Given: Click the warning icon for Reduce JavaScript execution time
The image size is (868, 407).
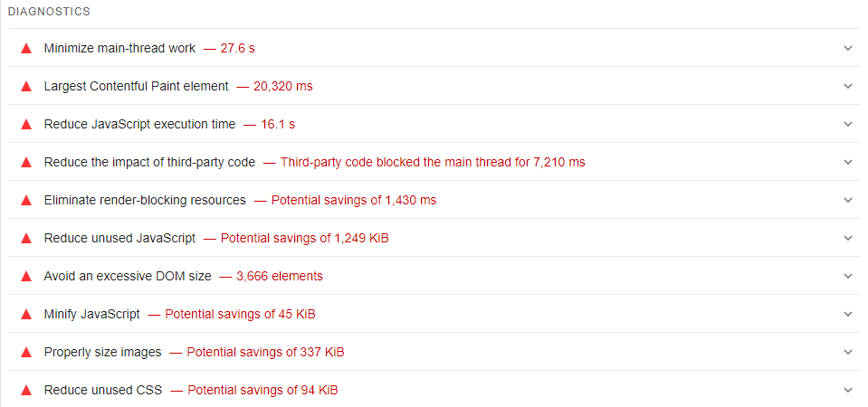Looking at the screenshot, I should 26,124.
